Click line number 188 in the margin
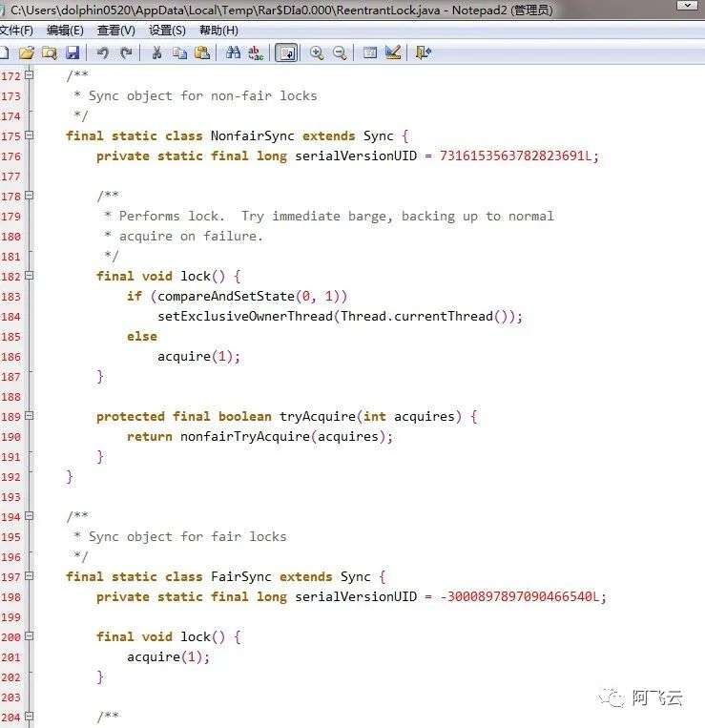The width and height of the screenshot is (705, 728). pos(11,397)
